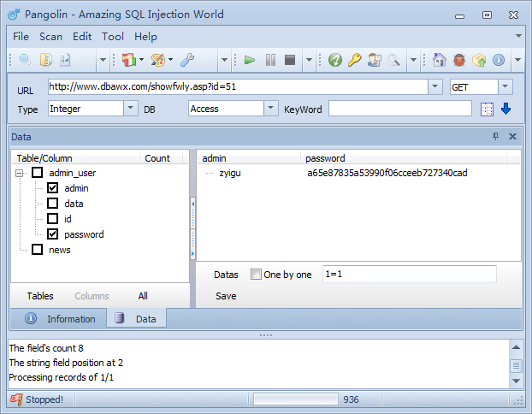Viewport: 532px width, 414px height.
Task: Click in the KeyWord input field
Action: [x=400, y=109]
